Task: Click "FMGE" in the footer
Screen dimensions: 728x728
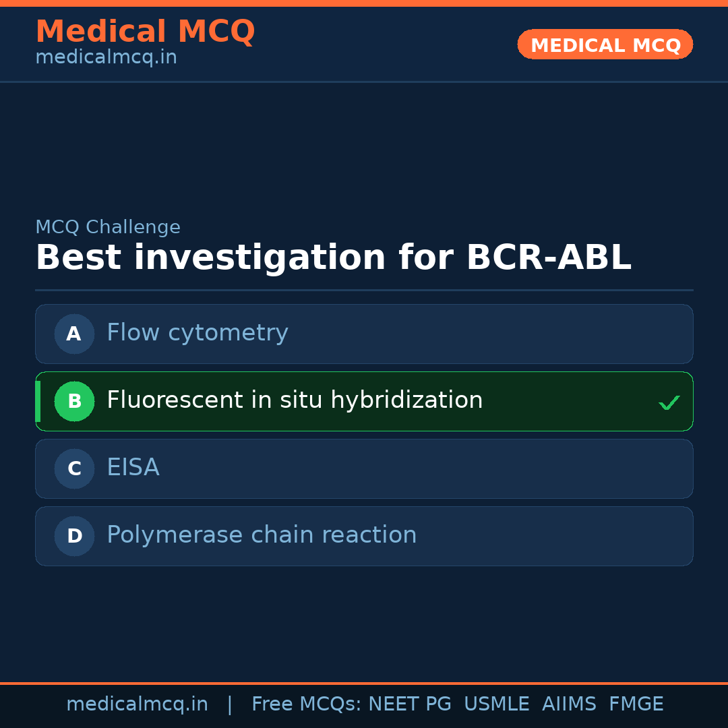Action: click(636, 704)
